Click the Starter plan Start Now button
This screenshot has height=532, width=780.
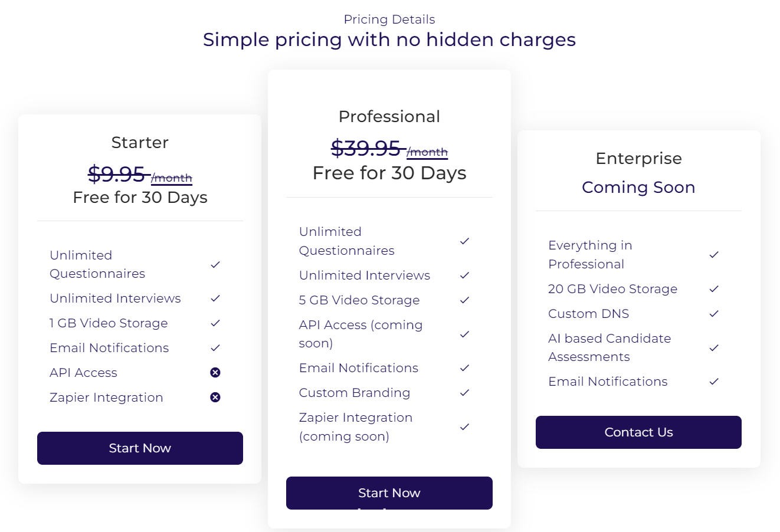point(140,448)
